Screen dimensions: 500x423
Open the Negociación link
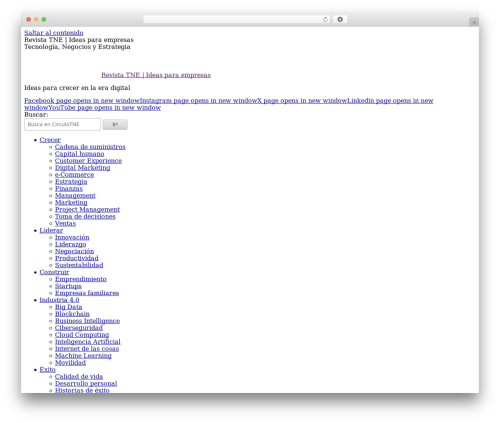[74, 252]
